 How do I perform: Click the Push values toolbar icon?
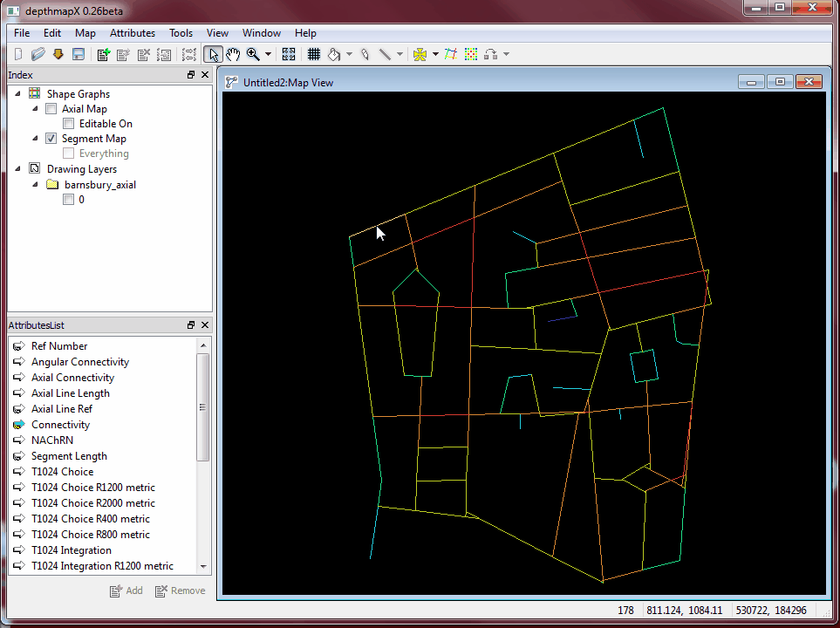(x=164, y=54)
